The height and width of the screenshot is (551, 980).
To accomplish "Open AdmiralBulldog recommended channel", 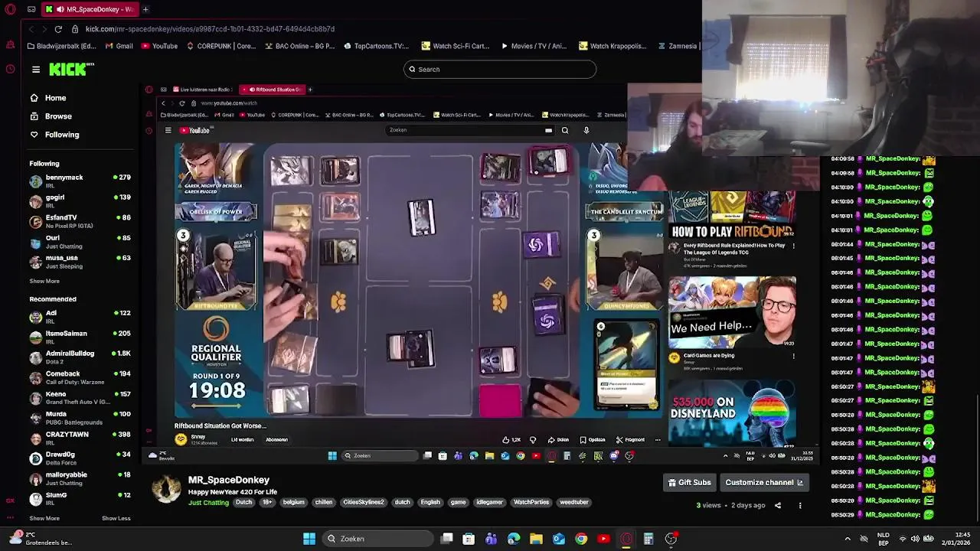I will [x=80, y=357].
